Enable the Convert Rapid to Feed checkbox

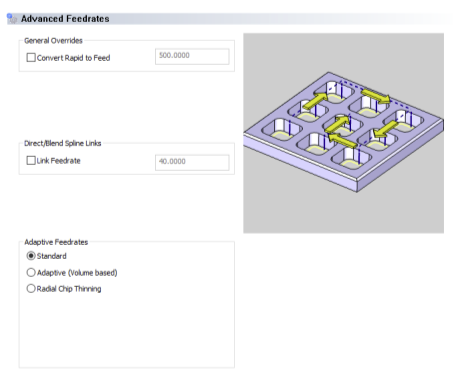tap(31, 58)
